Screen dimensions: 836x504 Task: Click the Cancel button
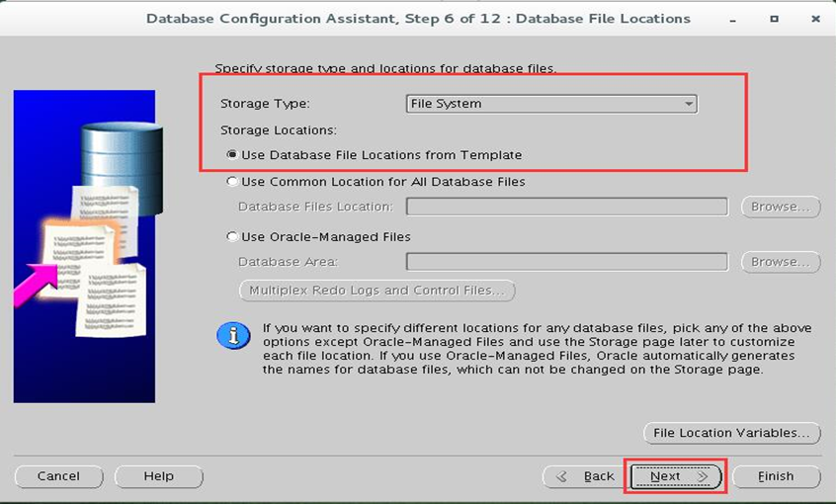tap(58, 476)
